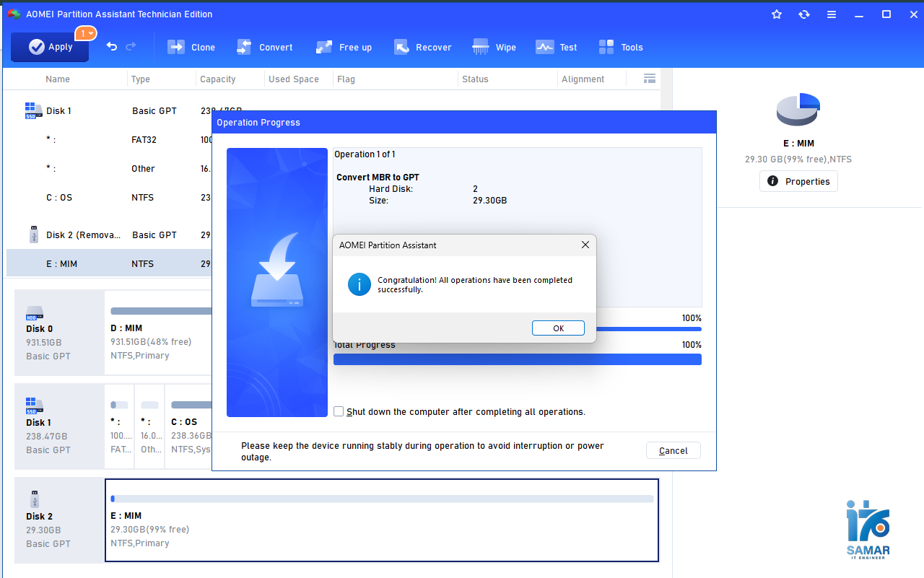Image resolution: width=924 pixels, height=578 pixels.
Task: Open the Test tool
Action: click(544, 47)
